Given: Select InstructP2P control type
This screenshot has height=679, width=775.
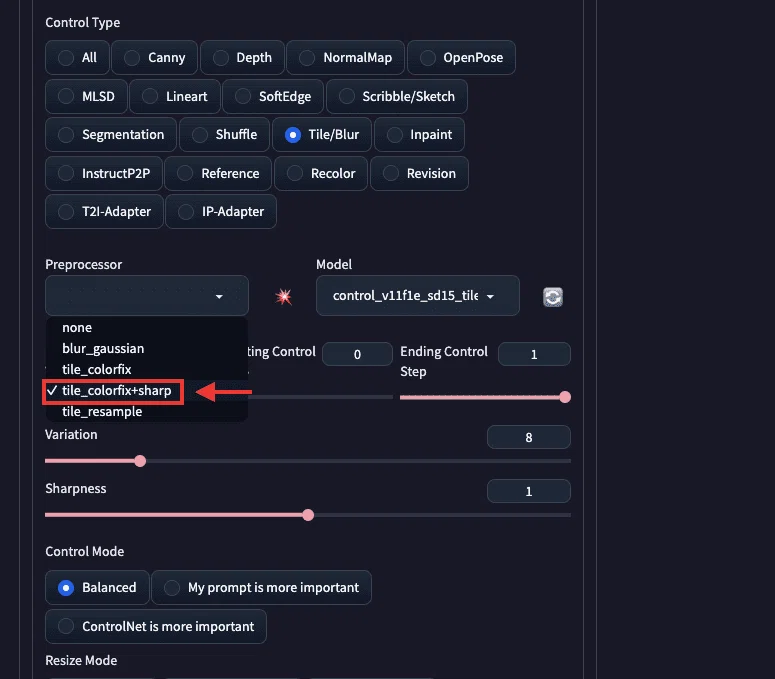Looking at the screenshot, I should tap(104, 173).
